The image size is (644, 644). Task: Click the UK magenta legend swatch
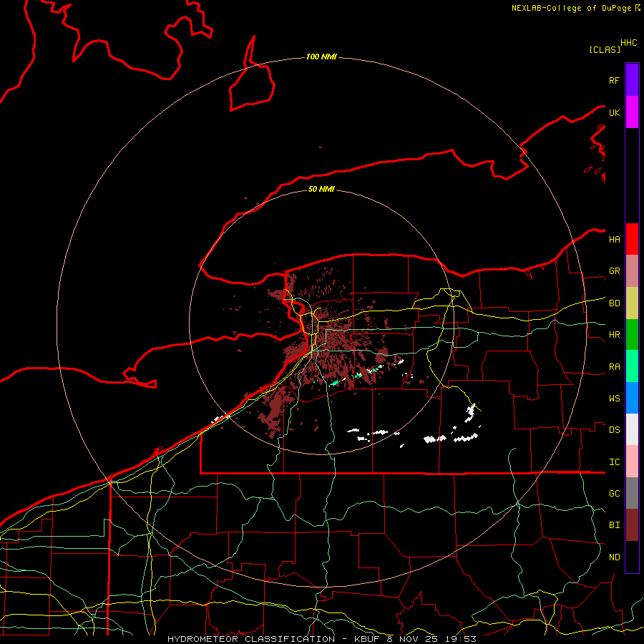632,112
